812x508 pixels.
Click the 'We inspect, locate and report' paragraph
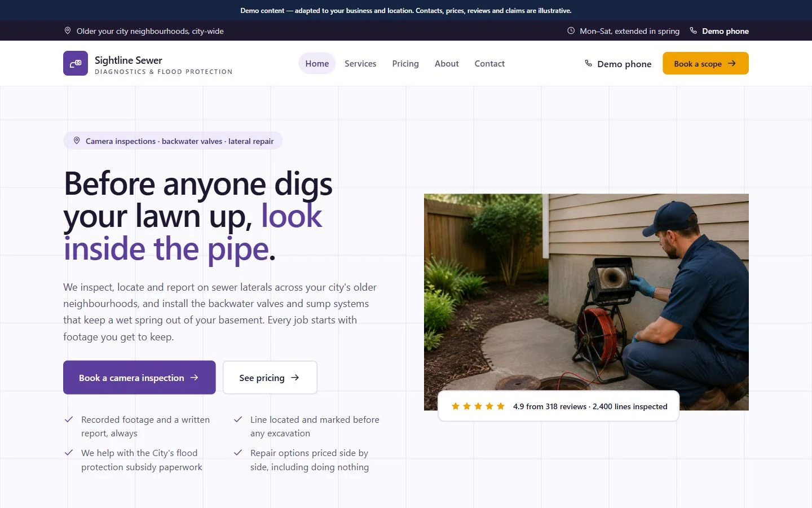pyautogui.click(x=220, y=312)
